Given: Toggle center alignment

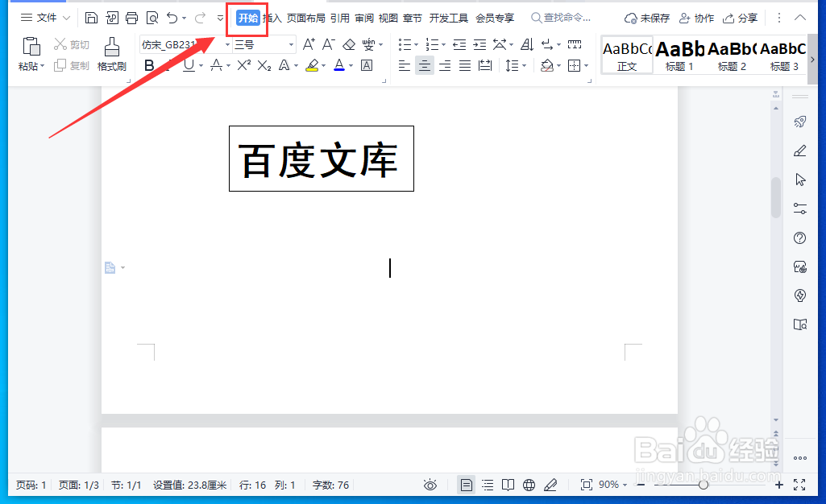Looking at the screenshot, I should point(425,66).
